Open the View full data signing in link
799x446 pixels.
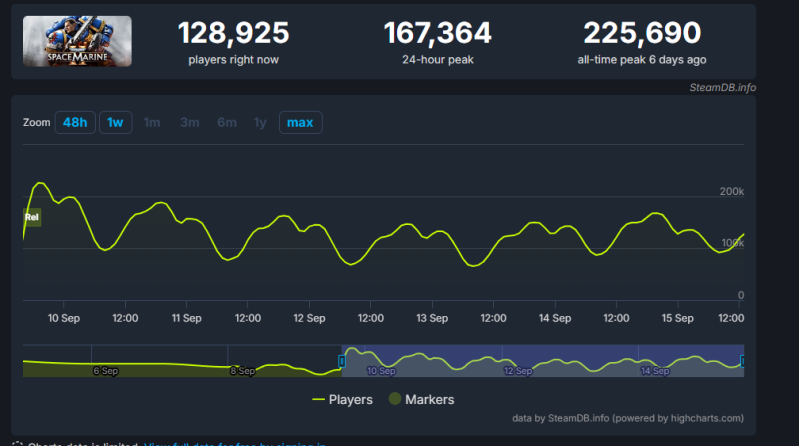(235, 443)
